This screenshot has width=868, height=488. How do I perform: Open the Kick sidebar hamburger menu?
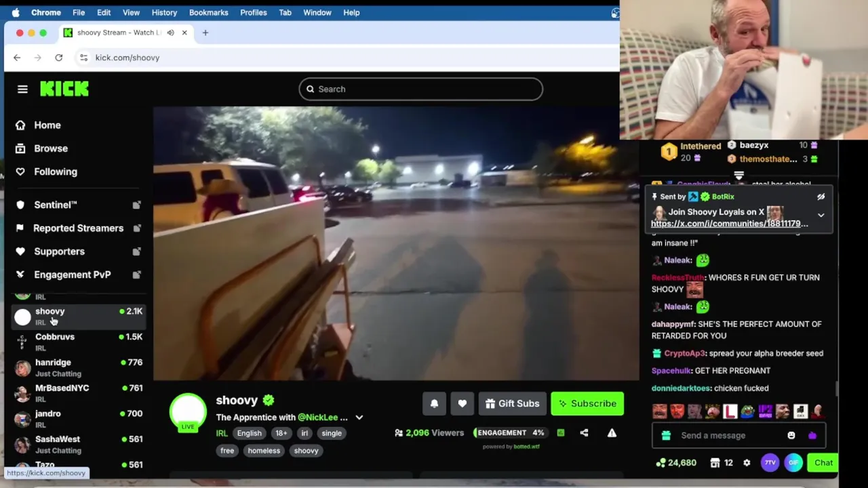[22, 89]
